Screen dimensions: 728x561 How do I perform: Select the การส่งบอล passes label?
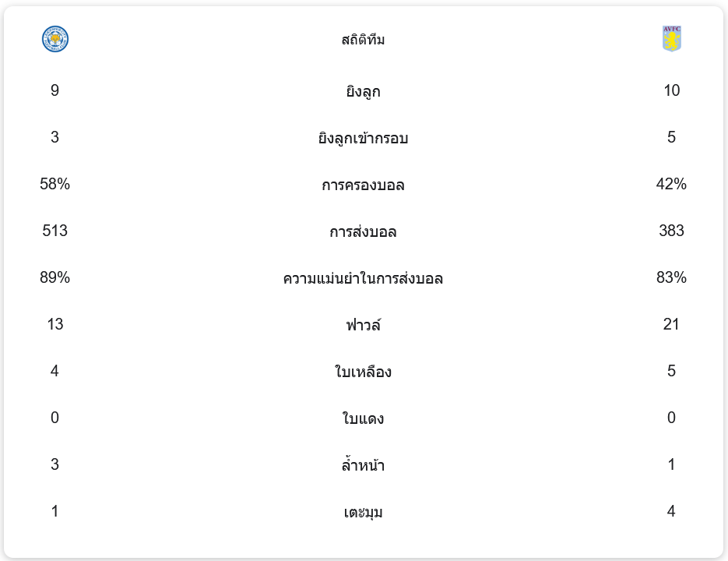click(363, 232)
